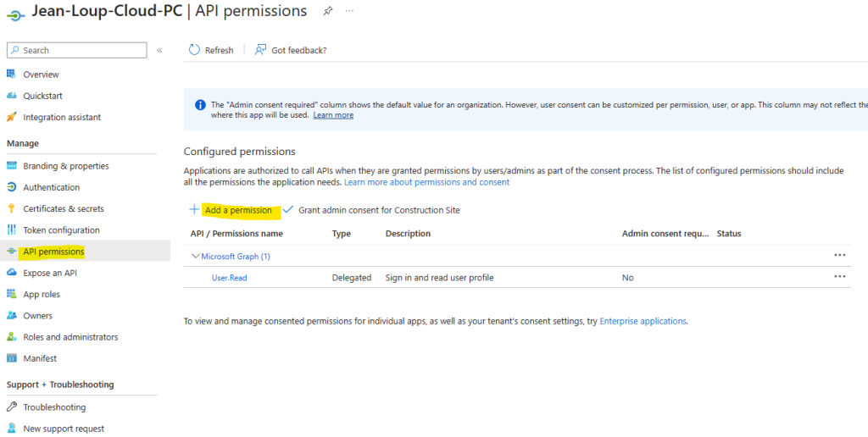Image resolution: width=868 pixels, height=437 pixels.
Task: Open the ellipsis menu next to the title
Action: pyautogui.click(x=349, y=11)
